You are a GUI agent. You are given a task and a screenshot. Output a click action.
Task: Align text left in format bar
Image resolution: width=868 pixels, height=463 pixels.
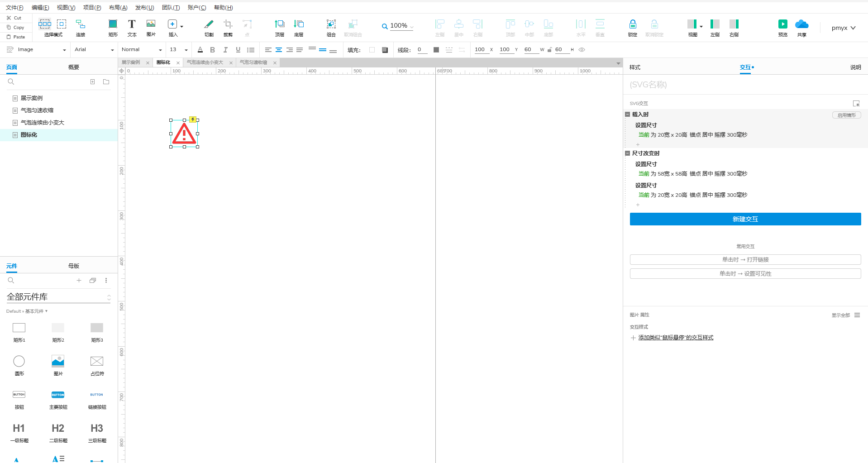pos(268,50)
